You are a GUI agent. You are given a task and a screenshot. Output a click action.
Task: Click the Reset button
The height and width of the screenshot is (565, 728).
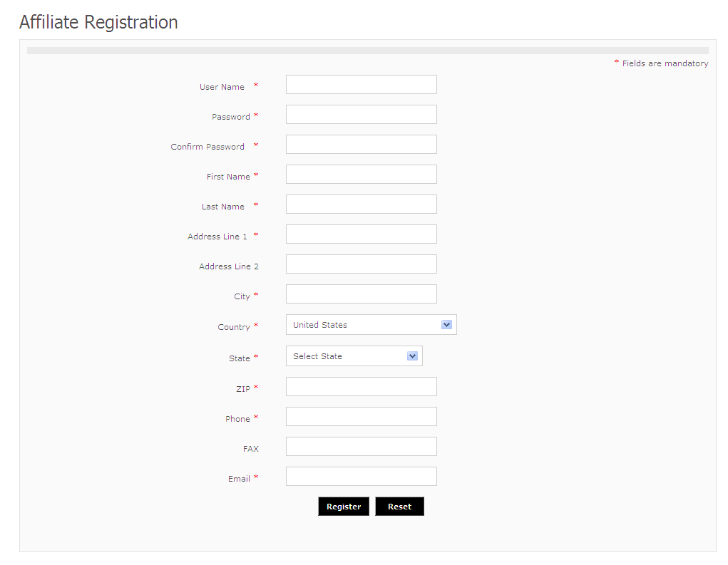click(x=399, y=507)
